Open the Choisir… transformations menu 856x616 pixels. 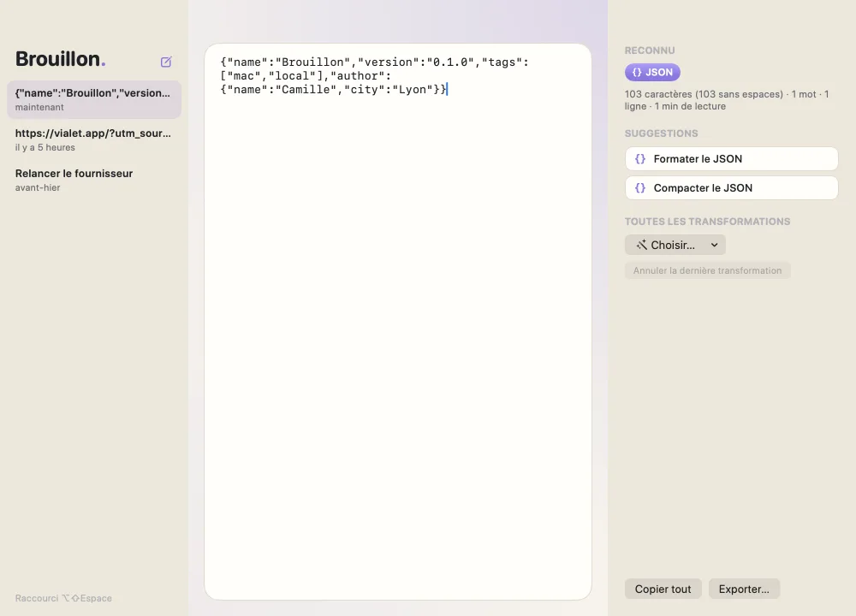(x=675, y=245)
